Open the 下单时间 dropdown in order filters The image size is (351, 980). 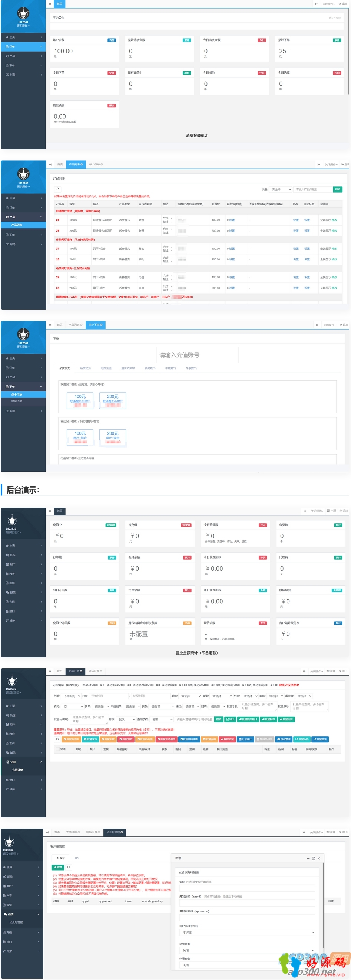click(72, 696)
